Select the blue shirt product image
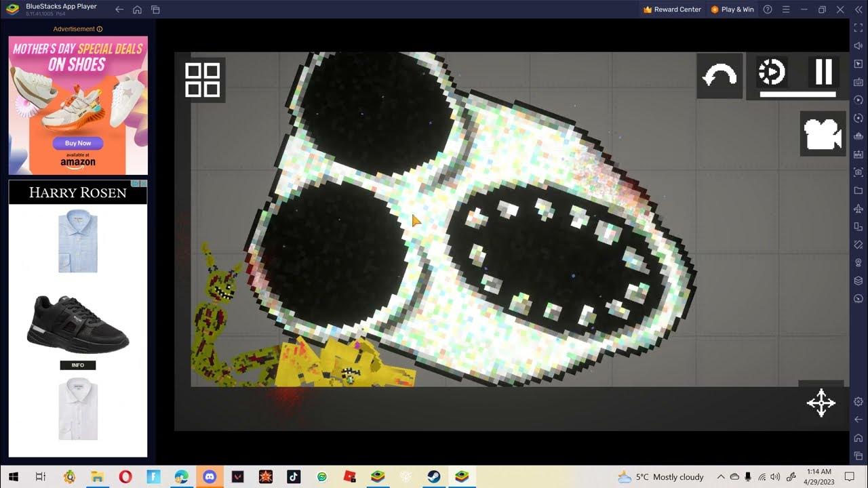Image resolution: width=868 pixels, height=488 pixels. click(78, 241)
